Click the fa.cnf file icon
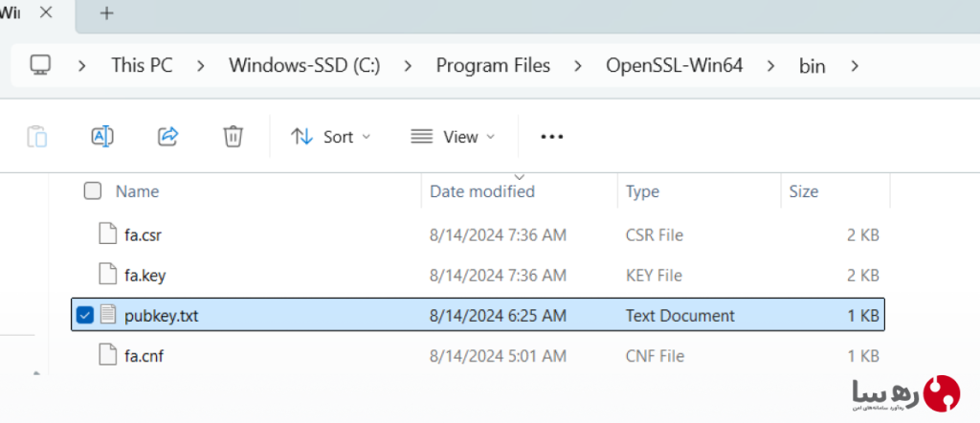 click(x=108, y=354)
